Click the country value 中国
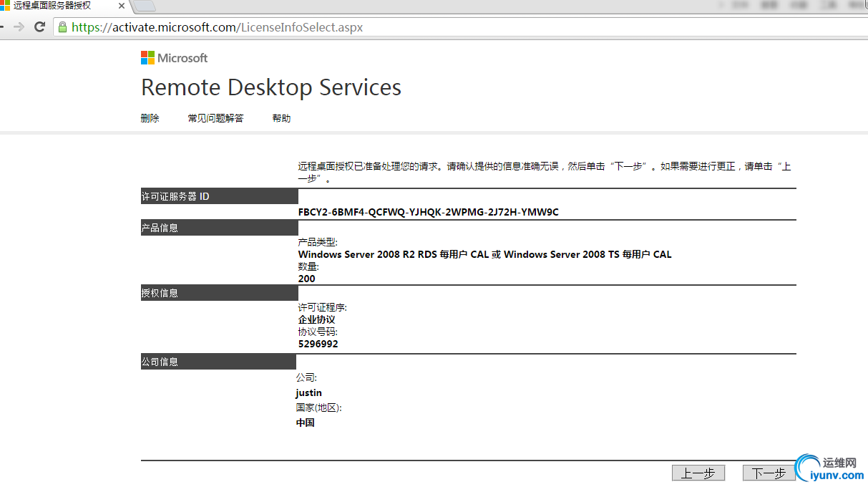 coord(306,423)
